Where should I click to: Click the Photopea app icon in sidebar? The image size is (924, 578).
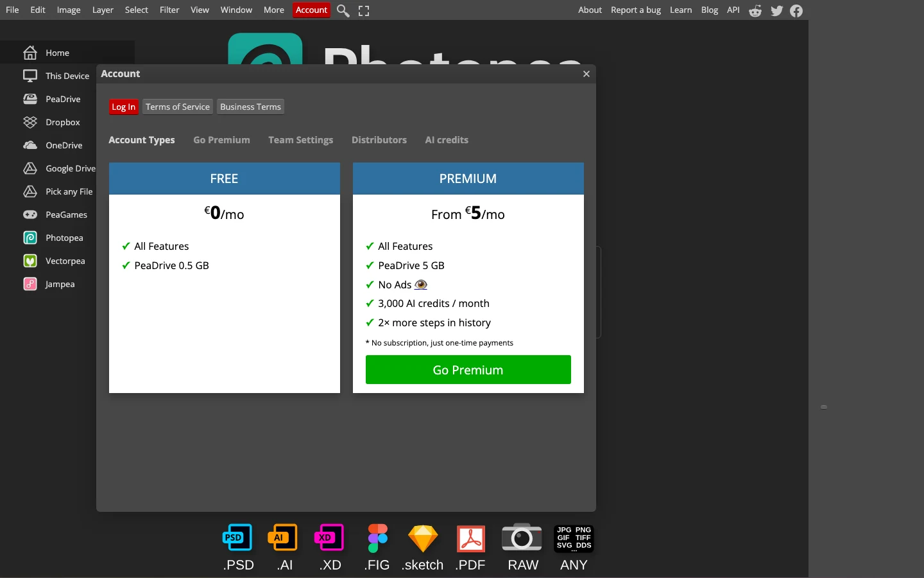(30, 238)
